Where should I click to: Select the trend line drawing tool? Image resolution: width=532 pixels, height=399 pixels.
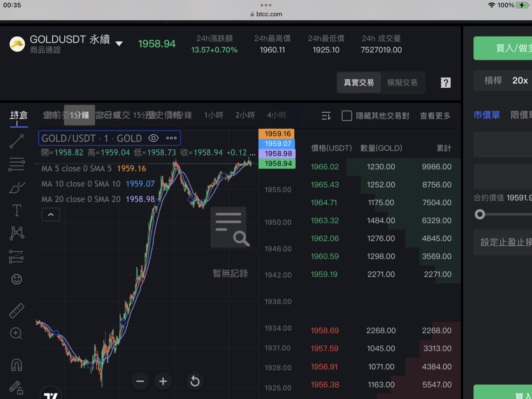17,141
